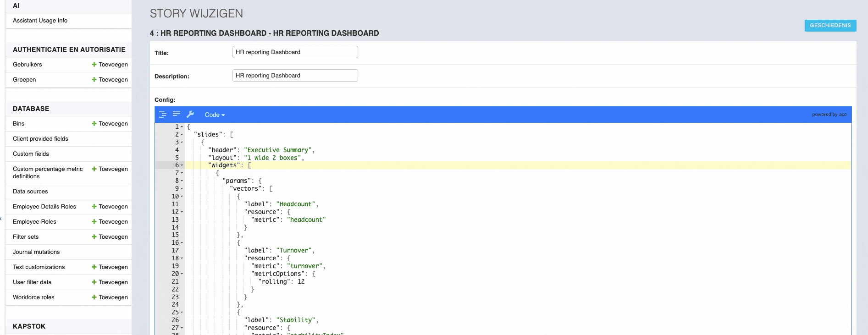Viewport: 868px width, 335px height.
Task: Click the "1 wide 2 boxes" layout value
Action: coord(273,158)
